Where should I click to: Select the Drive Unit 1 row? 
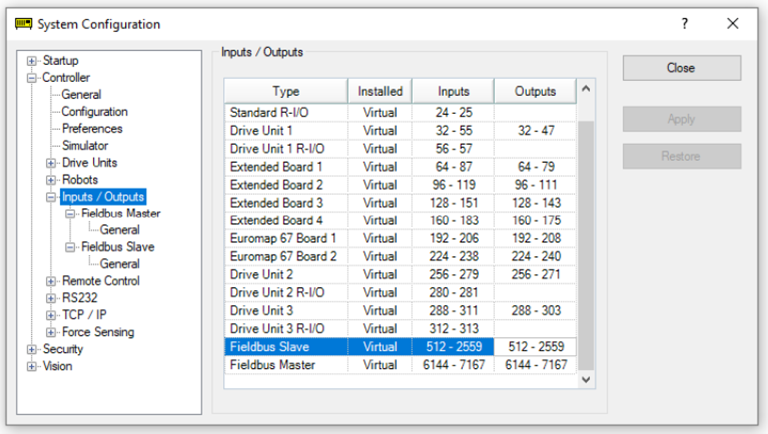click(x=400, y=131)
